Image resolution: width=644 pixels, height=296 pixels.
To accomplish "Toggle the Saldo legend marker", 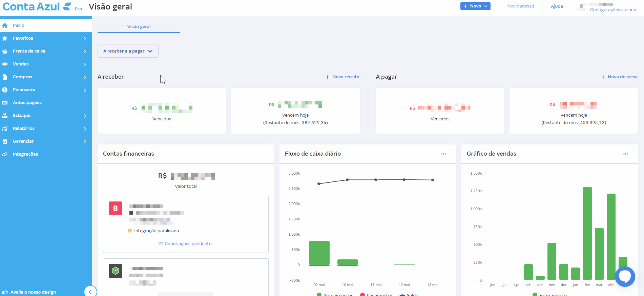I will coord(402,295).
